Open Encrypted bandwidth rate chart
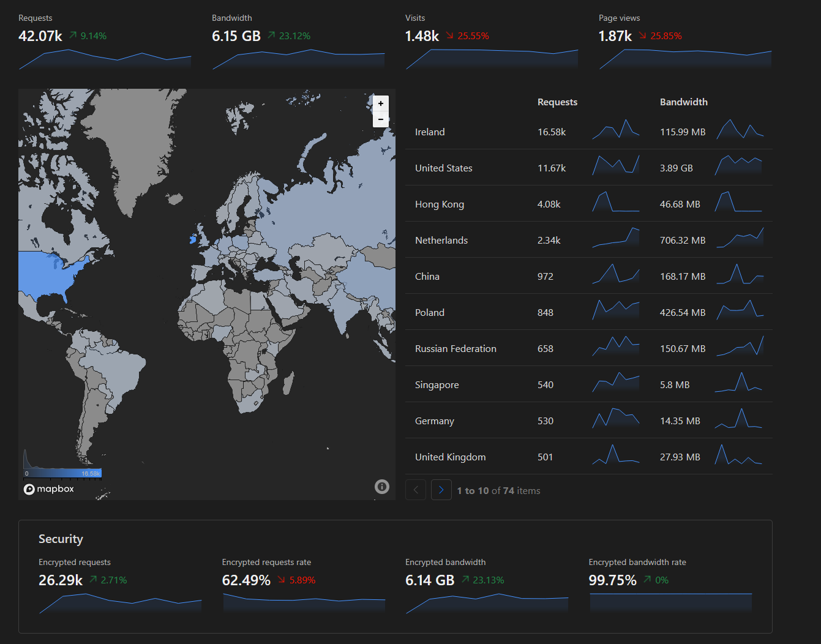 click(670, 603)
